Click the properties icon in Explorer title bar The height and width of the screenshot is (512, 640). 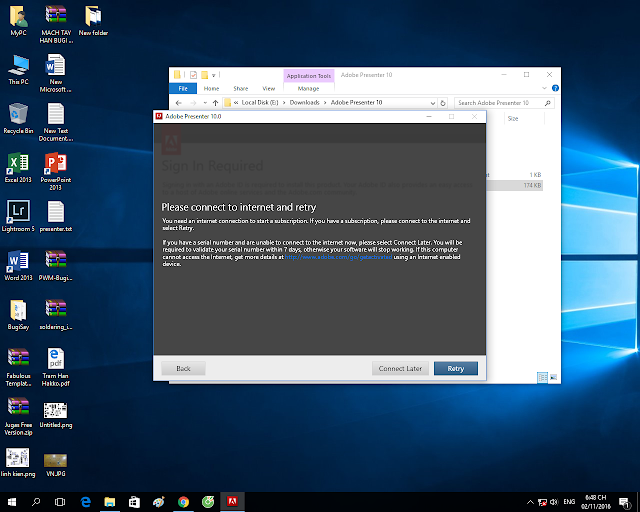[193, 75]
